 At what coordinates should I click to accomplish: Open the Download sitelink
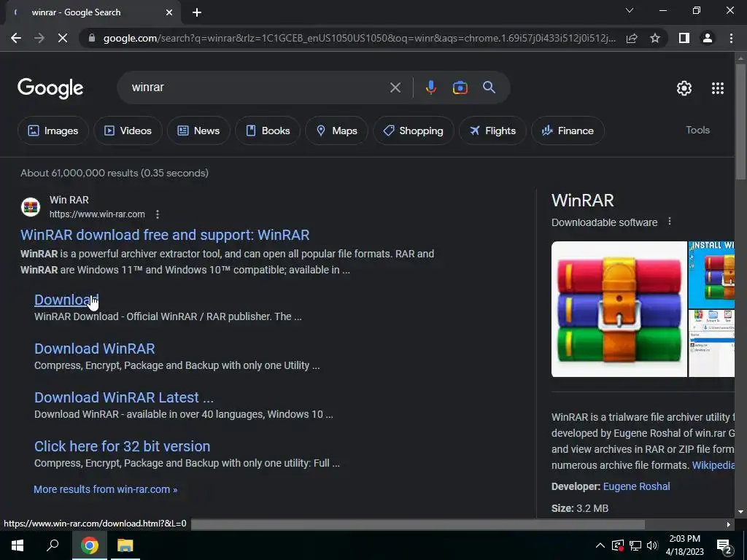pos(66,300)
